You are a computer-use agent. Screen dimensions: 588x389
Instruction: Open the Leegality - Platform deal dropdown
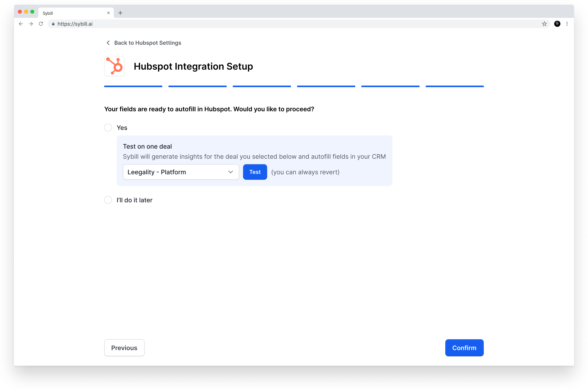tap(181, 172)
